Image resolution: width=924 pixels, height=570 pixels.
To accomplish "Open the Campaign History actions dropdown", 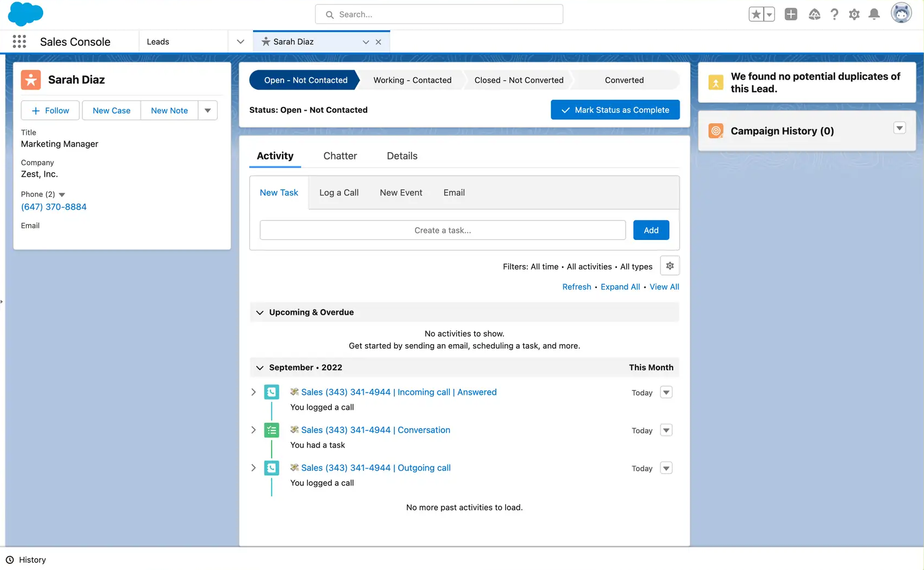I will (x=899, y=128).
